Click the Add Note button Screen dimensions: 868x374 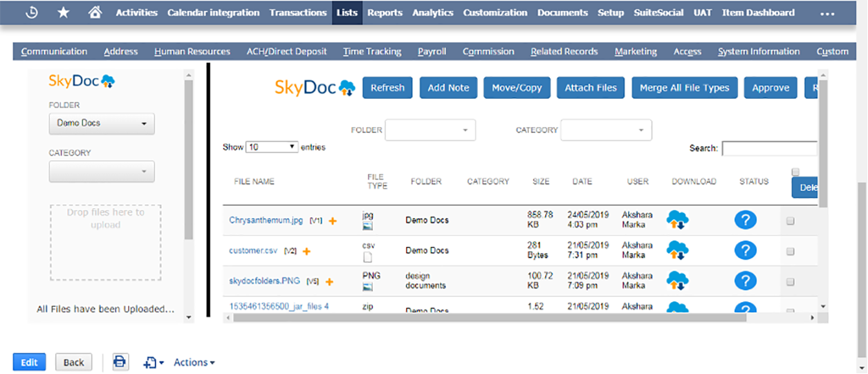448,88
